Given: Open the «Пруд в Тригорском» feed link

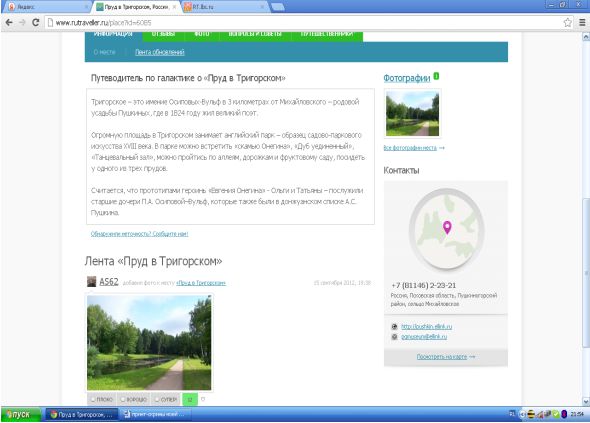Looking at the screenshot, I should 201,283.
